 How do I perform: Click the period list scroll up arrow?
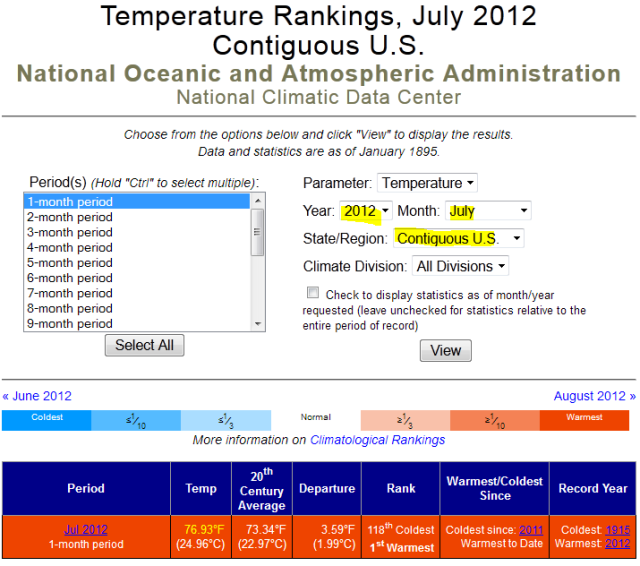point(258,201)
